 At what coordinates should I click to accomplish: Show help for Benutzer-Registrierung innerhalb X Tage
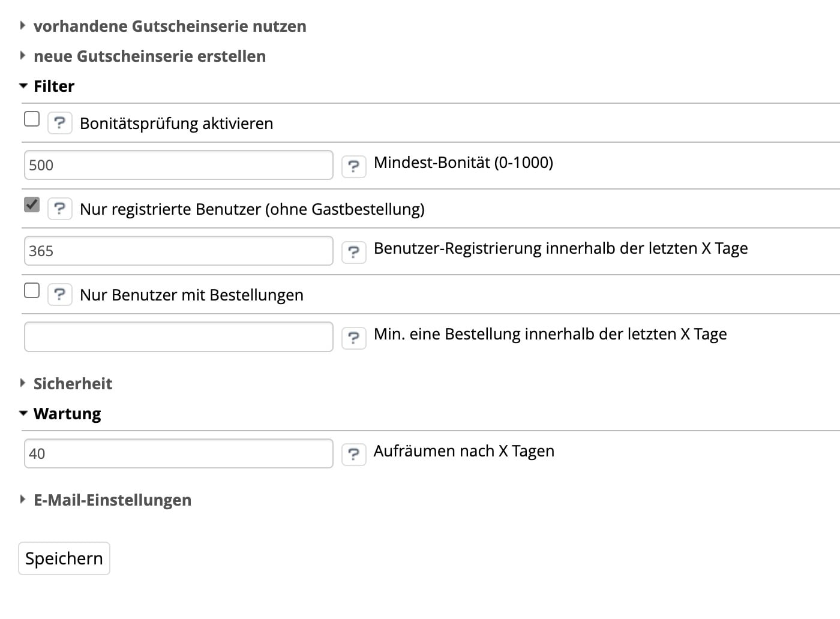353,252
